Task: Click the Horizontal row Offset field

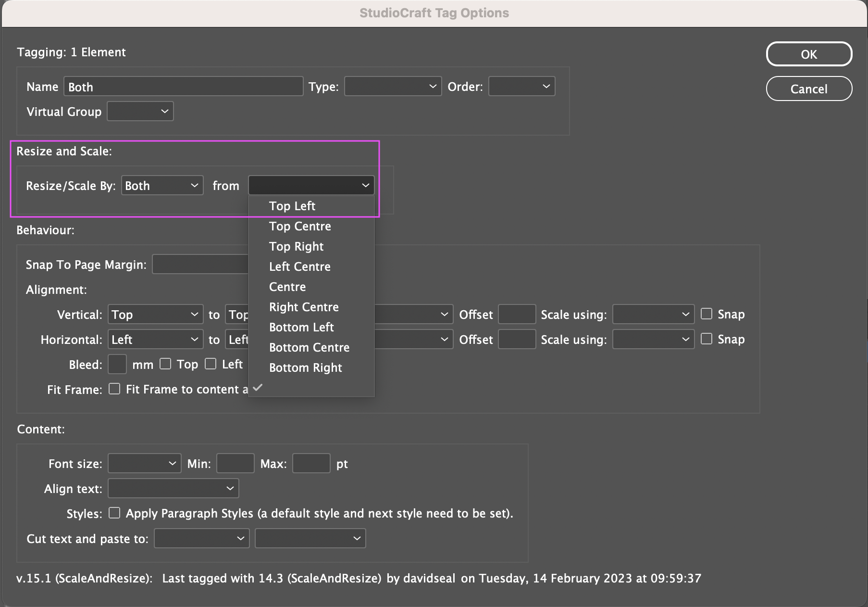Action: tap(517, 340)
